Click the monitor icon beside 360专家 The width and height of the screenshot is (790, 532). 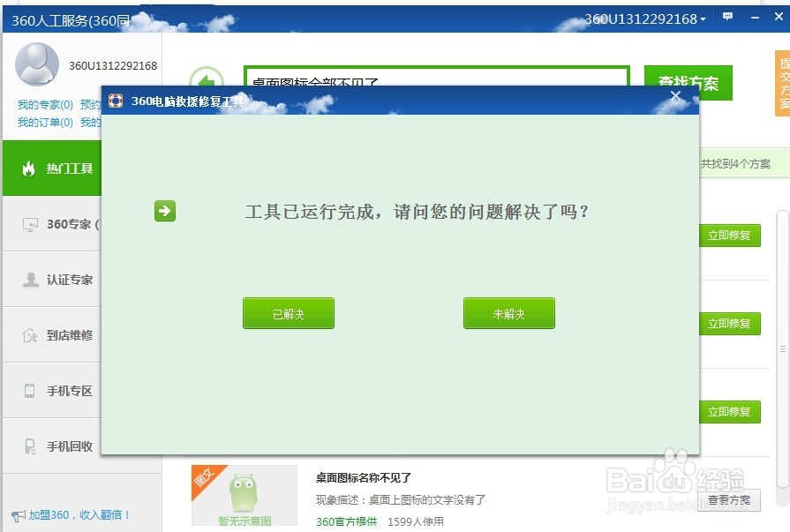point(30,224)
